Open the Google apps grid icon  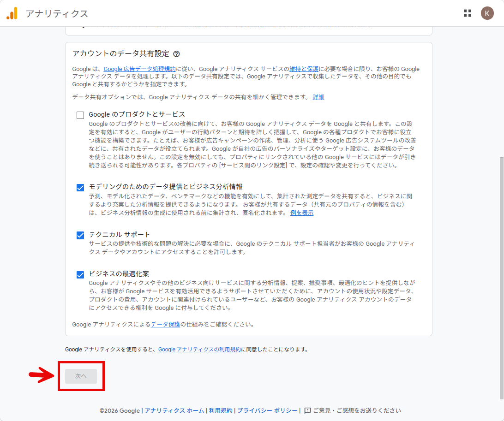[468, 13]
